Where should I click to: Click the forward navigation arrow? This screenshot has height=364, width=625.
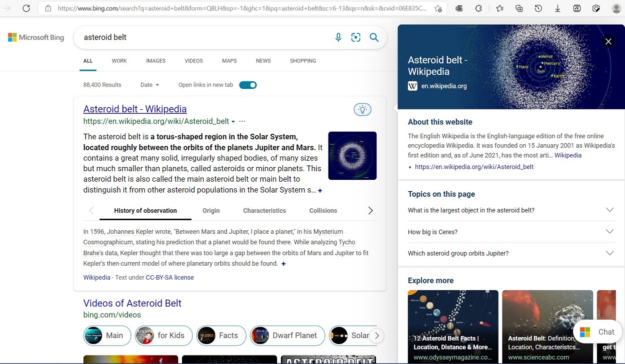point(7,8)
